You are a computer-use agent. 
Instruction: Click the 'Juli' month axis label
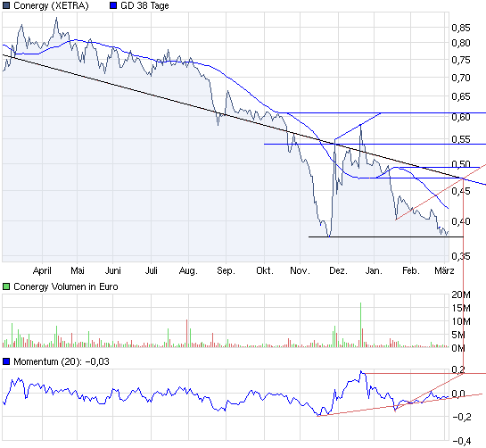point(152,270)
